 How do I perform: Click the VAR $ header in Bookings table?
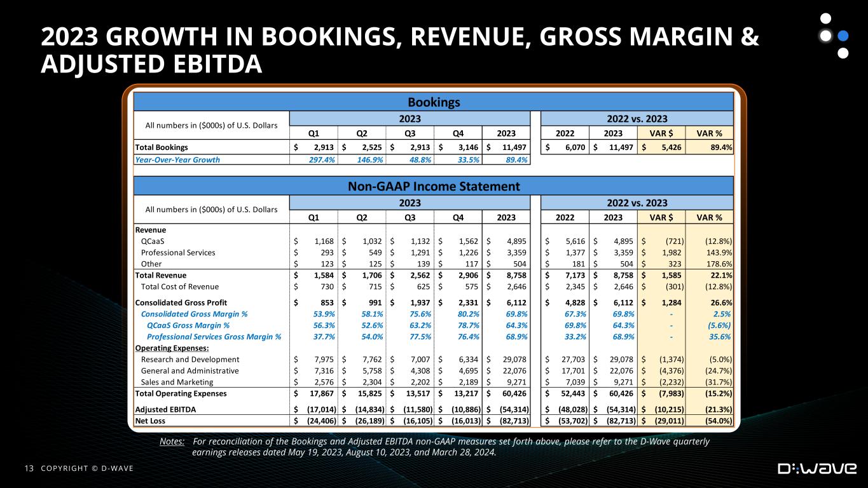coord(661,134)
